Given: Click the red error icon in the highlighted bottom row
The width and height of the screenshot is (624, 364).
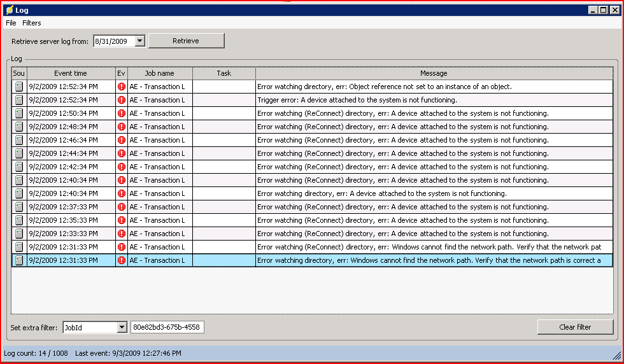Looking at the screenshot, I should click(122, 260).
